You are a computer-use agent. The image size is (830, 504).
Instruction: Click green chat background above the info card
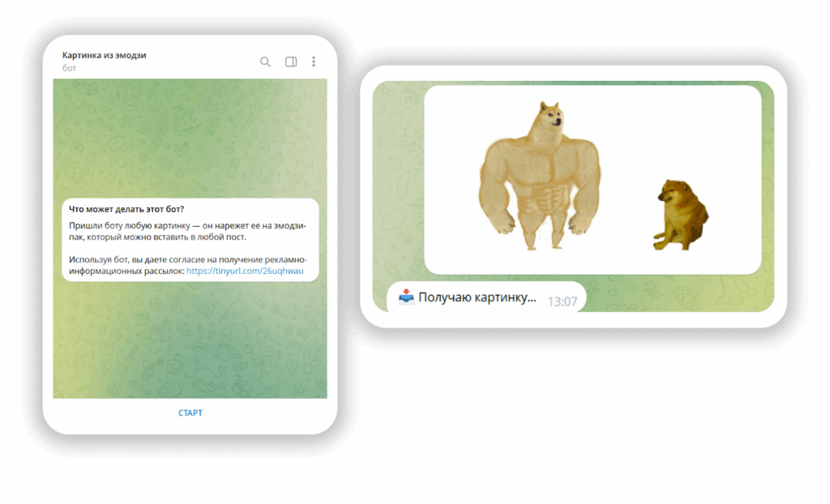[190, 138]
